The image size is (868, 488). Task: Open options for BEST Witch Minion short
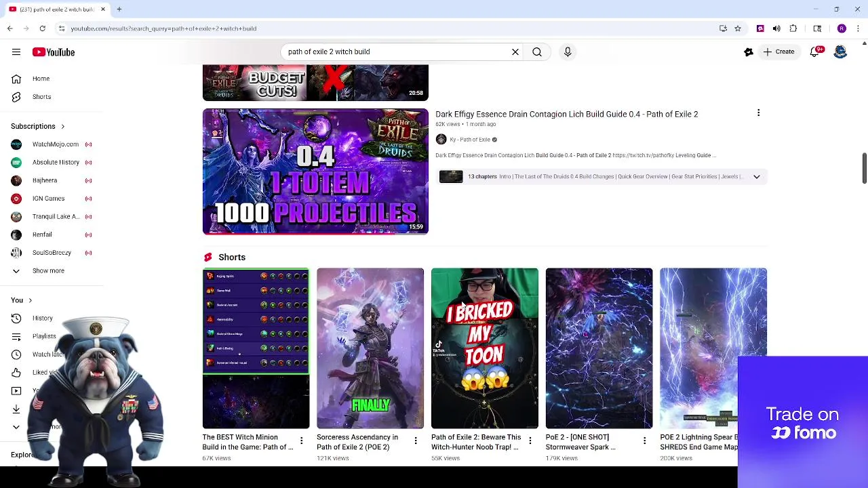pyautogui.click(x=301, y=441)
